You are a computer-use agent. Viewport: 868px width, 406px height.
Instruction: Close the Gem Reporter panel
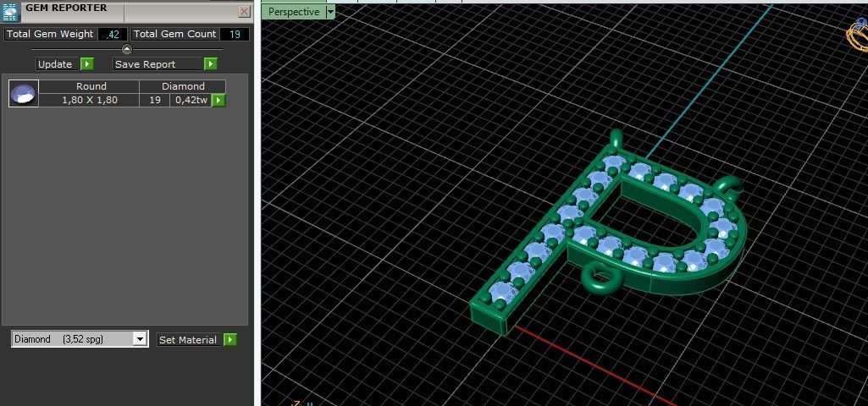click(x=244, y=12)
